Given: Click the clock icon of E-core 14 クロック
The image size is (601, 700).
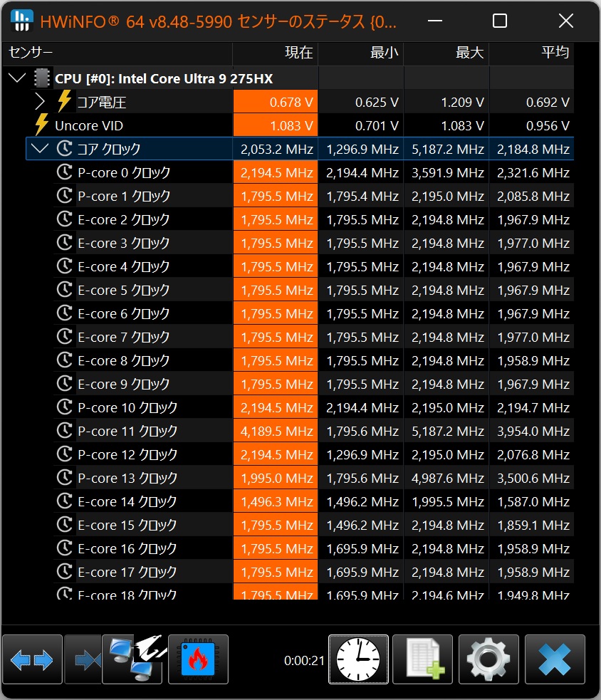Looking at the screenshot, I should tap(65, 501).
